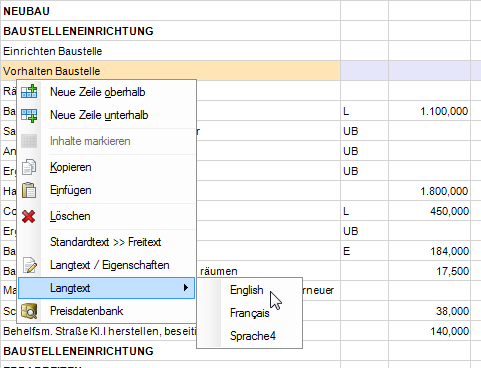Click the 'L' cell beside 1.100,000
This screenshot has width=481, height=368.
pyautogui.click(x=364, y=111)
